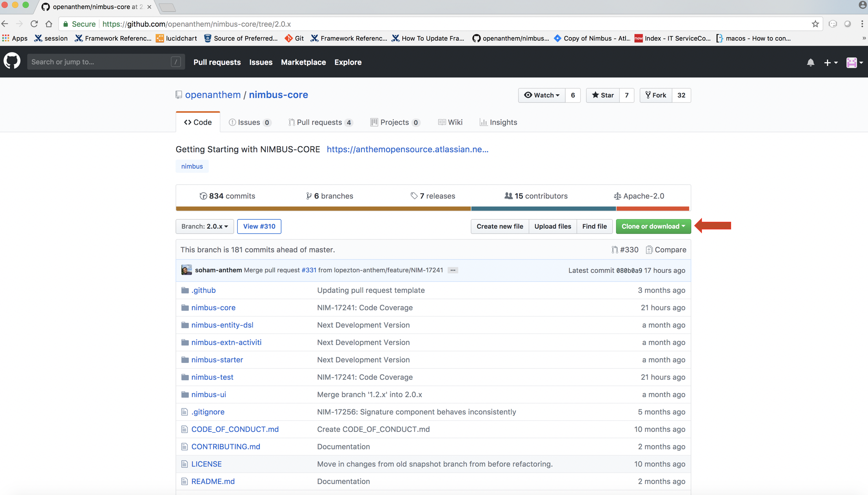
Task: View the 7 releases list
Action: (x=433, y=196)
